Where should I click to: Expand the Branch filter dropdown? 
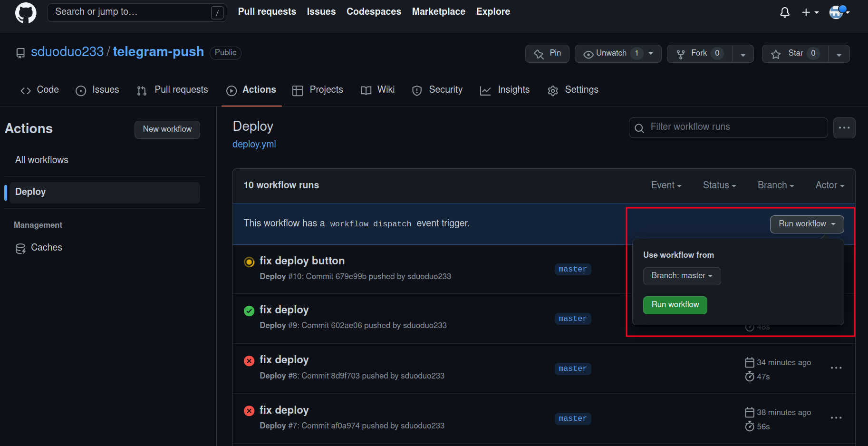click(776, 185)
